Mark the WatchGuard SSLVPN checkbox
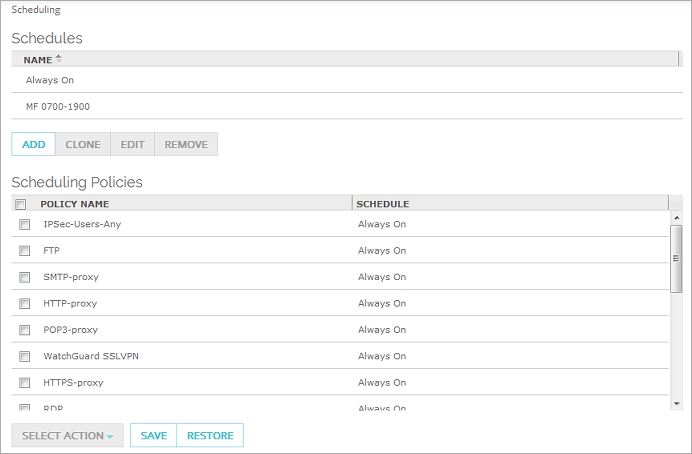The width and height of the screenshot is (692, 454). (x=25, y=356)
